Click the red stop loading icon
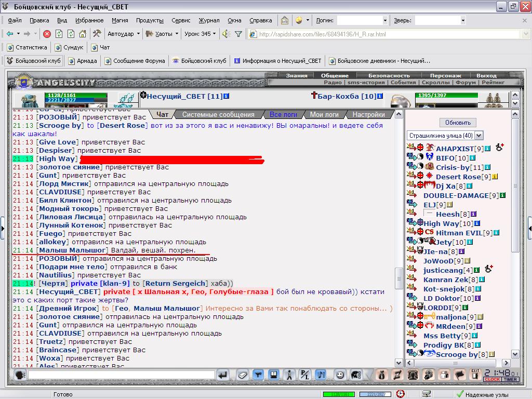 click(x=47, y=34)
